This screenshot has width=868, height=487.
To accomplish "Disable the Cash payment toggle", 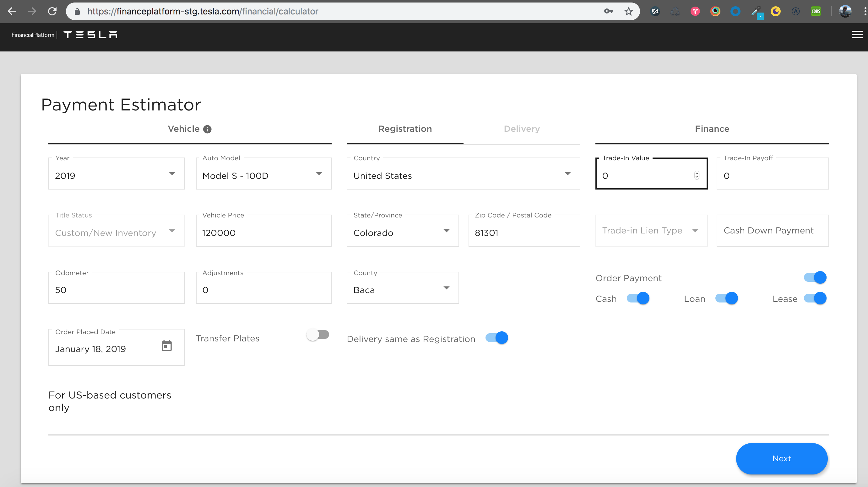I will click(638, 298).
